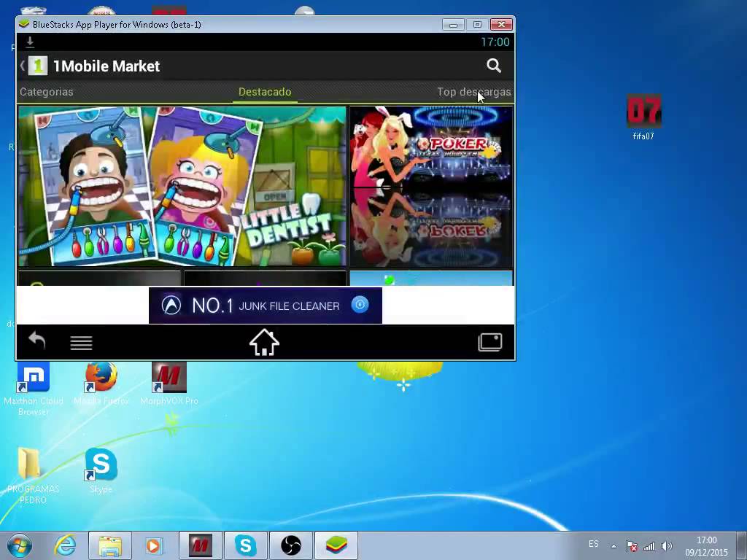Image resolution: width=747 pixels, height=560 pixels.
Task: Show hidden system tray icons
Action: (x=614, y=546)
